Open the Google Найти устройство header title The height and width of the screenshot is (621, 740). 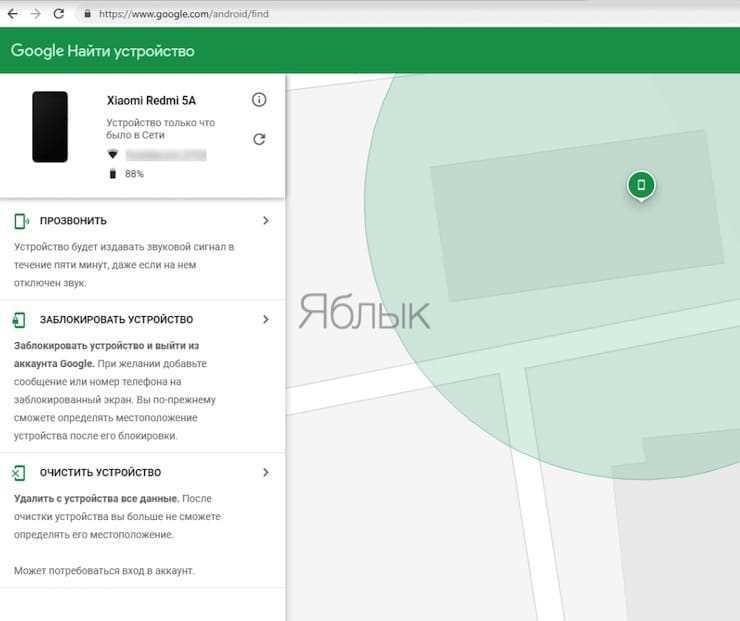(x=102, y=50)
